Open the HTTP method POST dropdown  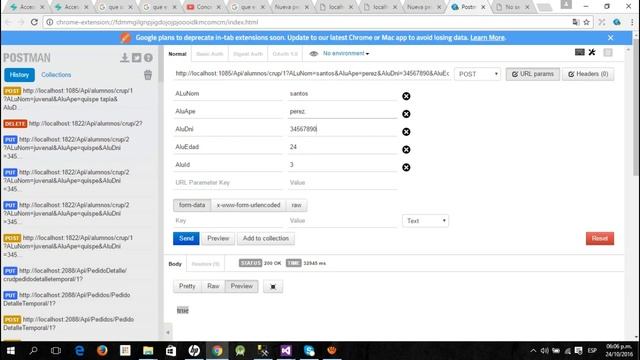point(478,74)
